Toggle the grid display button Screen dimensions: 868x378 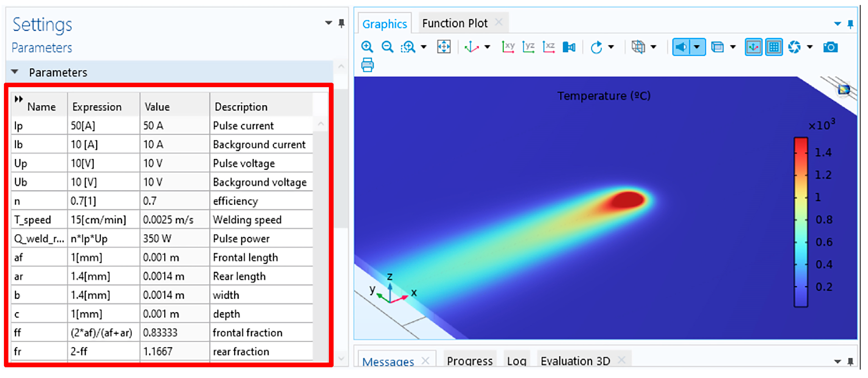pos(774,47)
